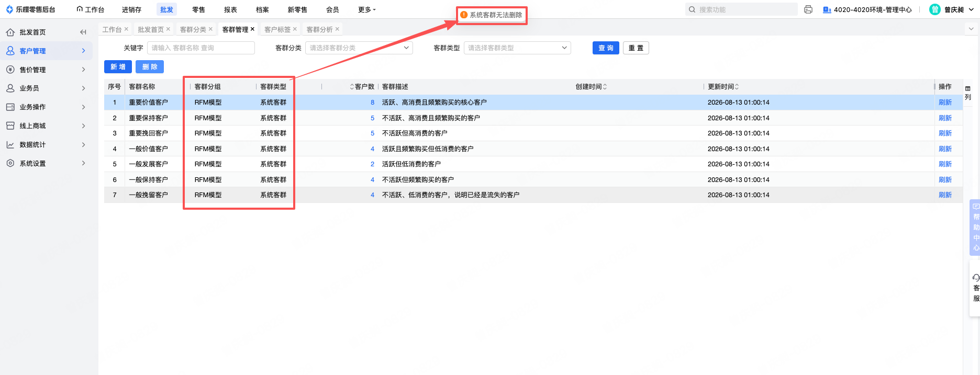Sort by 更新时间 column arrows
Image resolution: width=980 pixels, height=375 pixels.
[x=737, y=87]
